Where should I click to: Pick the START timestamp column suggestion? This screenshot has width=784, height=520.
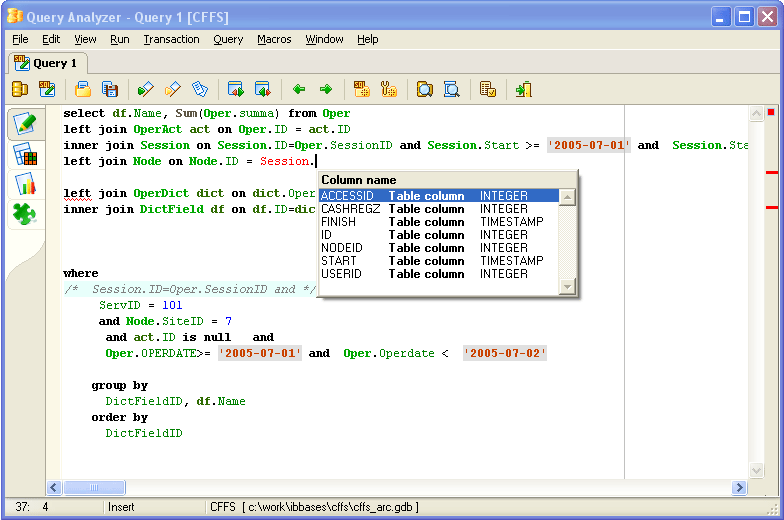click(x=339, y=261)
